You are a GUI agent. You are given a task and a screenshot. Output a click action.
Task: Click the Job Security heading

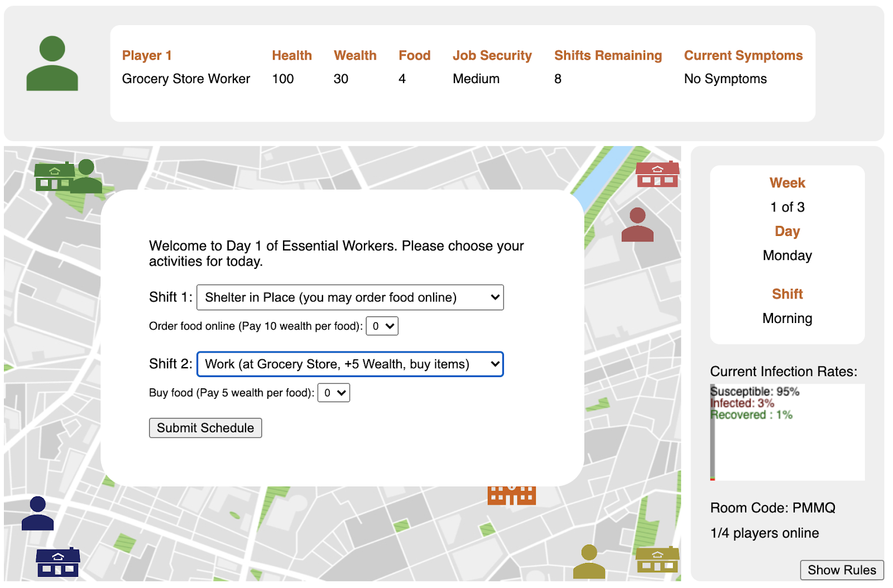coord(492,55)
